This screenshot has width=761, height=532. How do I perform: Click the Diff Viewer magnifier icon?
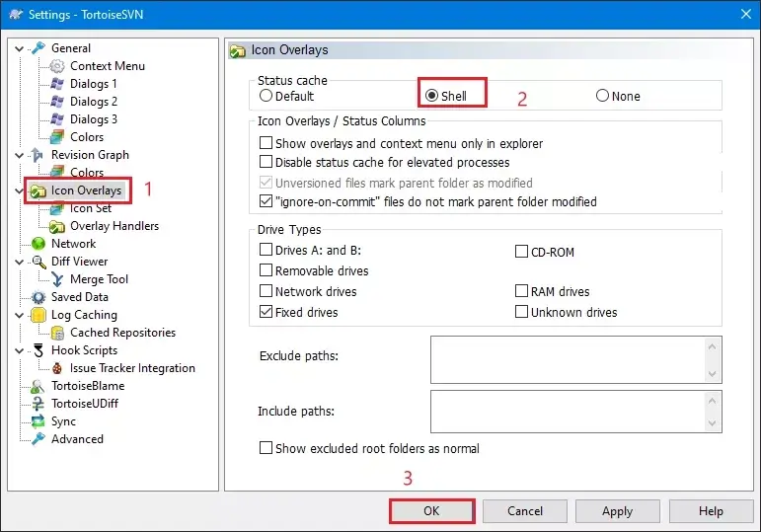click(38, 263)
